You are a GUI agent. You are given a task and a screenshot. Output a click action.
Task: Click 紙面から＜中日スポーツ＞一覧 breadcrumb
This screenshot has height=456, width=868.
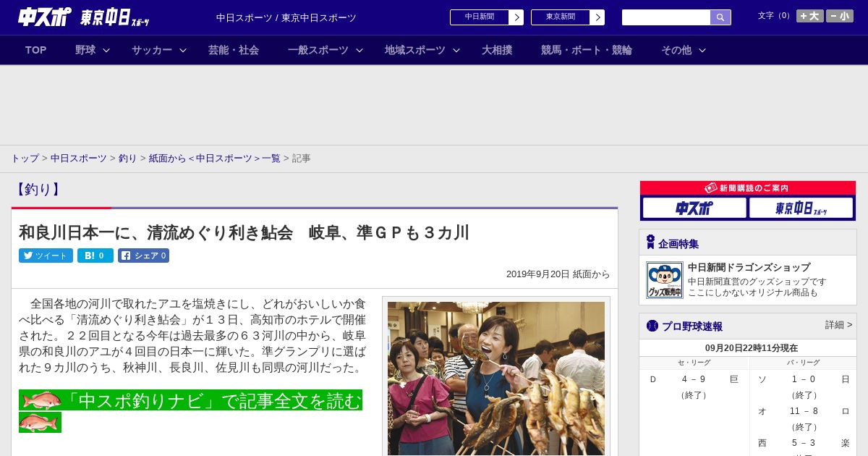click(215, 158)
